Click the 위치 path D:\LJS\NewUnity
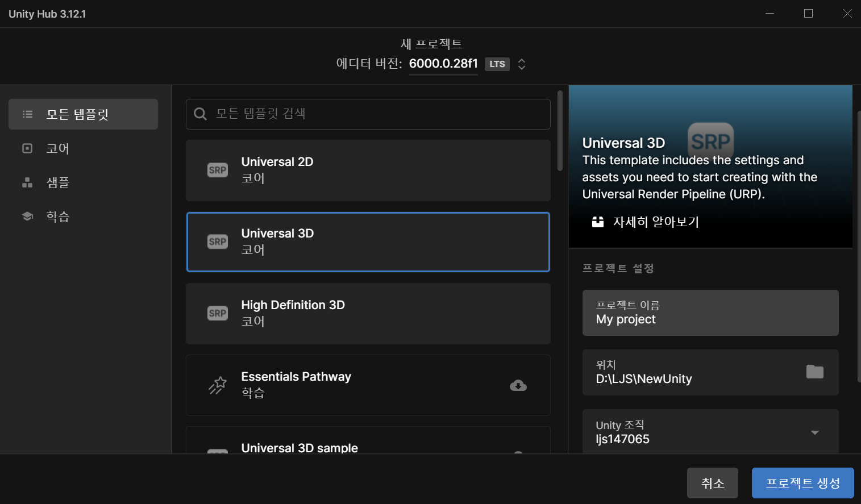Image resolution: width=861 pixels, height=504 pixels. click(644, 379)
